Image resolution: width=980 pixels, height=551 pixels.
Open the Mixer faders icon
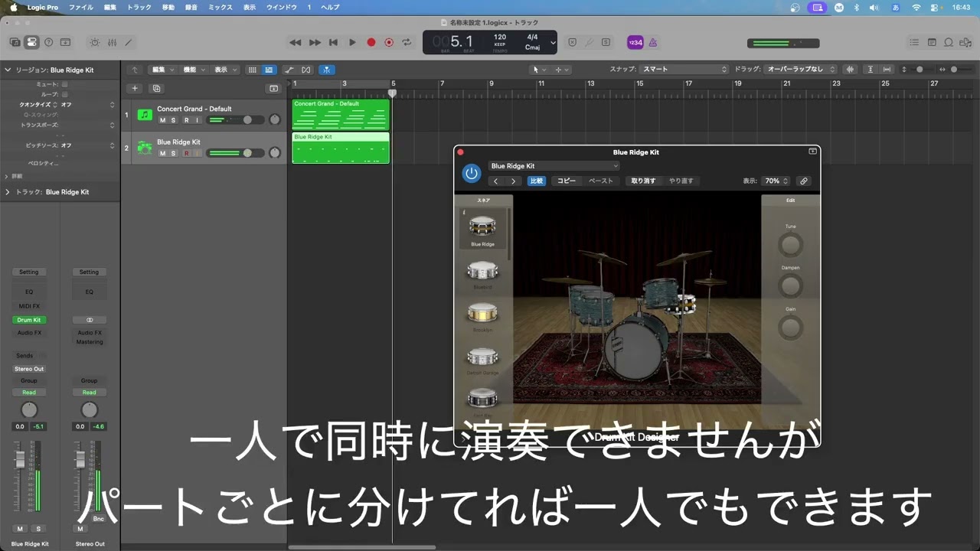pos(112,43)
